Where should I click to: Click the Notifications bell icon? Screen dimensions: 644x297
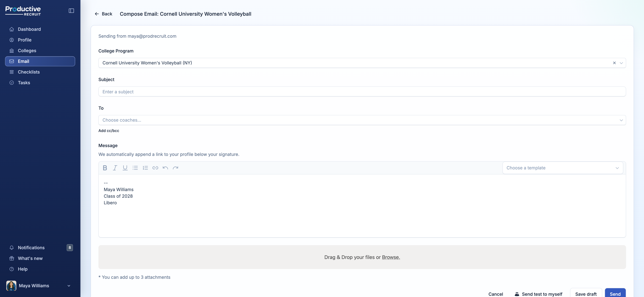click(x=11, y=247)
